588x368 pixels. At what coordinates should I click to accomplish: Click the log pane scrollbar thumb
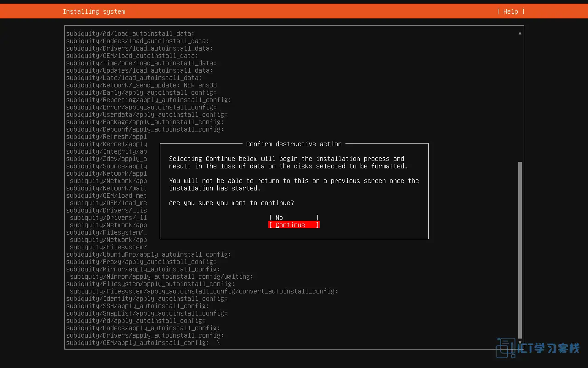point(520,250)
